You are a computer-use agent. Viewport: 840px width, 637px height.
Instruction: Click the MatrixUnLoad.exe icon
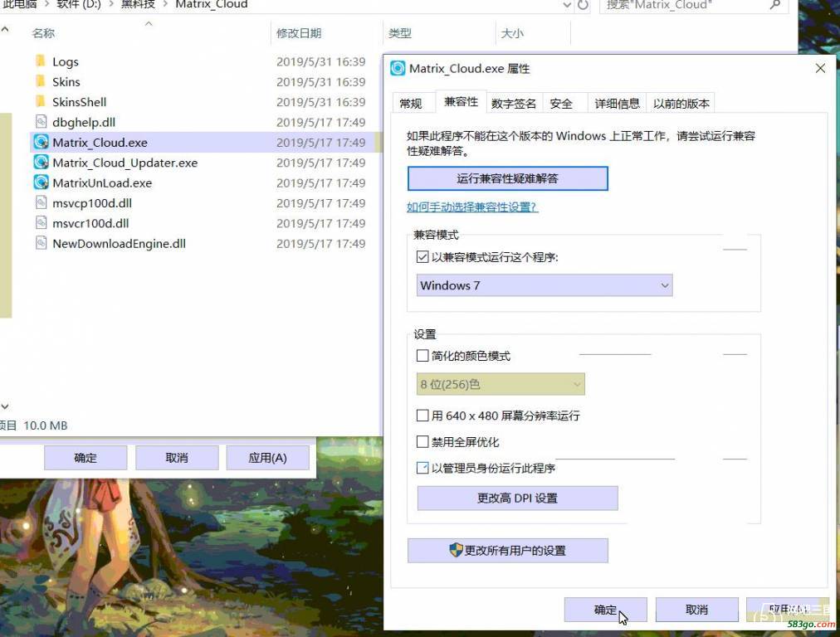coord(41,182)
